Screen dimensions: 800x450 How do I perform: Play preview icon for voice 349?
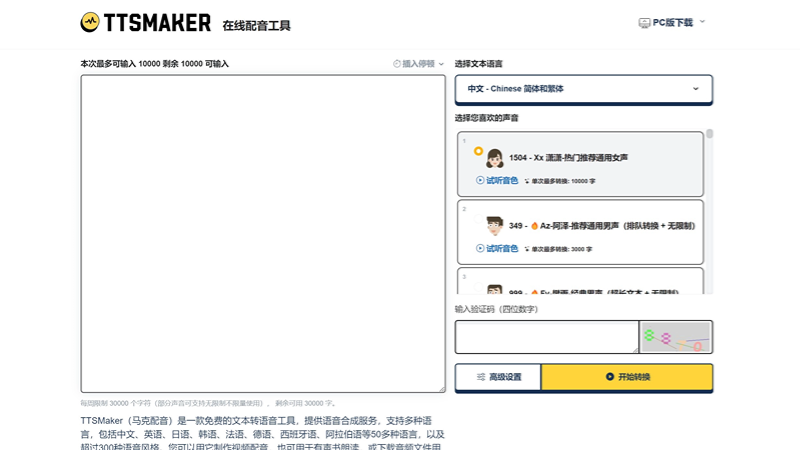pyautogui.click(x=480, y=248)
